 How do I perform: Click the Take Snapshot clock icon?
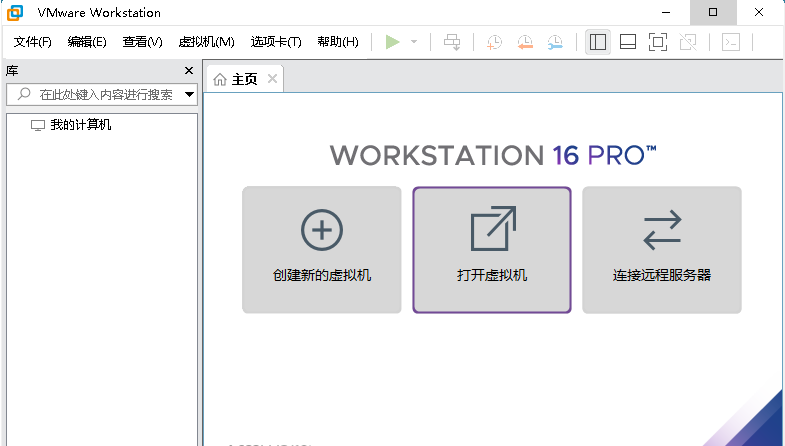494,42
